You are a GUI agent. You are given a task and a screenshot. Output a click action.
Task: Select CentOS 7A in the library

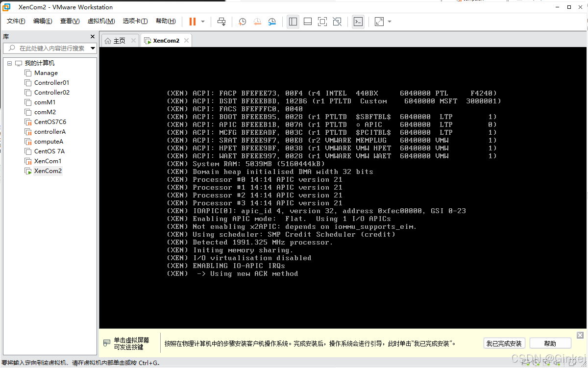49,151
